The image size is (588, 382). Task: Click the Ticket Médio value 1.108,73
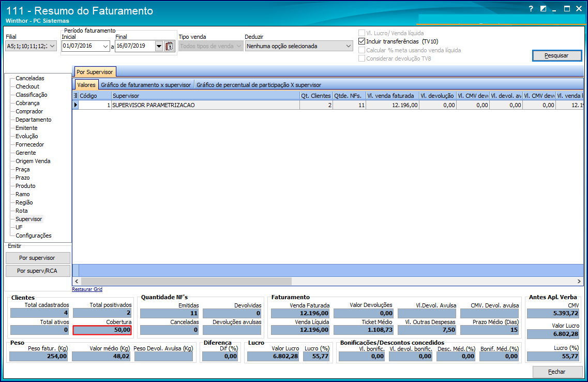364,330
